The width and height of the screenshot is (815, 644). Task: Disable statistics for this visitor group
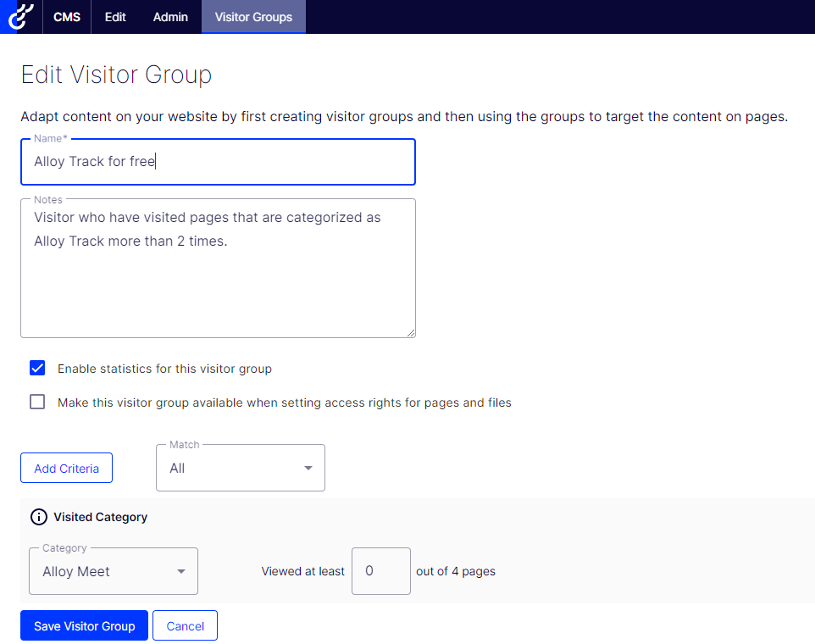point(37,369)
